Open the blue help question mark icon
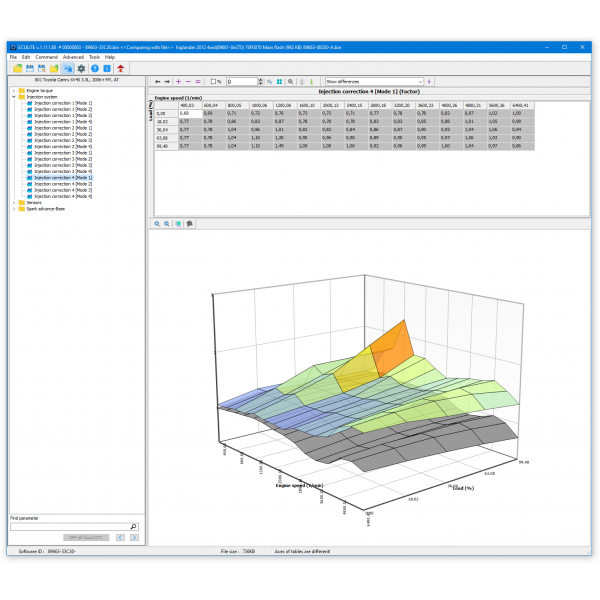Screen dimensions: 600x600 (x=93, y=68)
